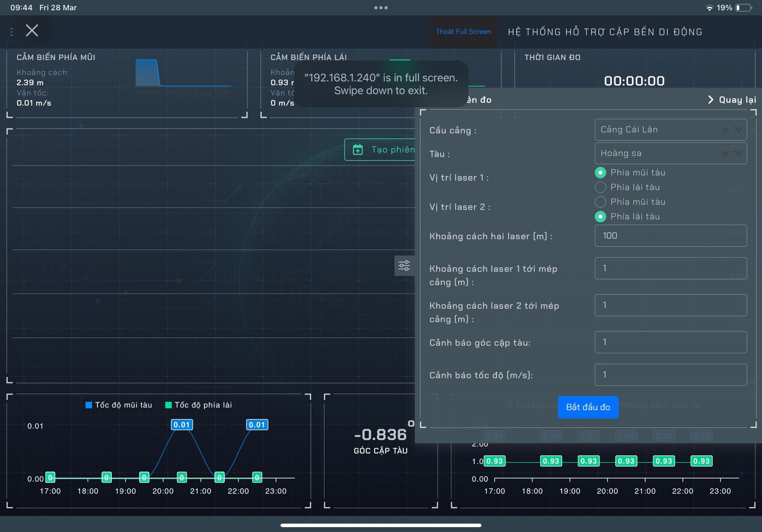The image size is (762, 532).
Task: Toggle Tốc độ phía lái legend series
Action: [x=198, y=405]
